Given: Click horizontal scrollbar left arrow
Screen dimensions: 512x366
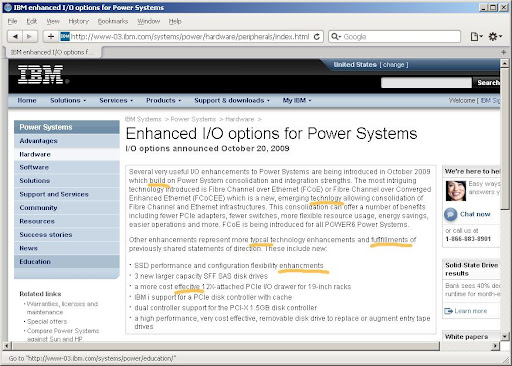Looking at the screenshot, I should pyautogui.click(x=6, y=346).
